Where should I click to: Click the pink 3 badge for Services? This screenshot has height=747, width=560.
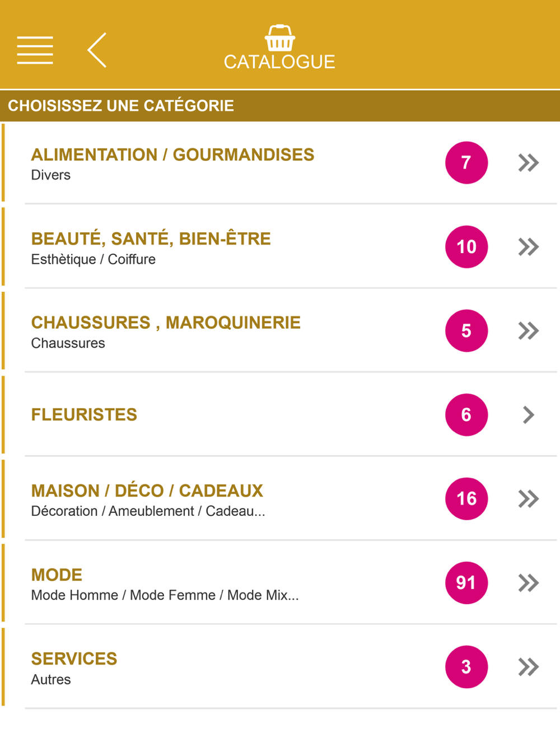click(x=466, y=666)
